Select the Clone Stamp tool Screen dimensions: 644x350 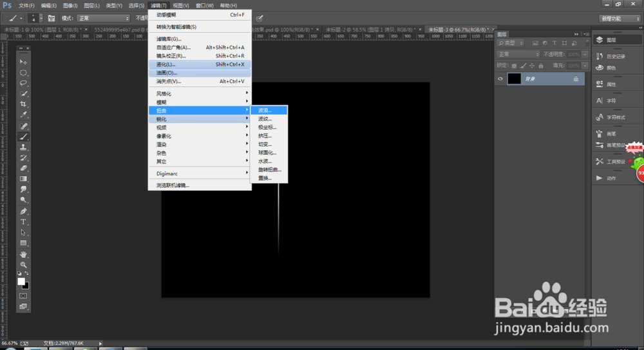[23, 147]
